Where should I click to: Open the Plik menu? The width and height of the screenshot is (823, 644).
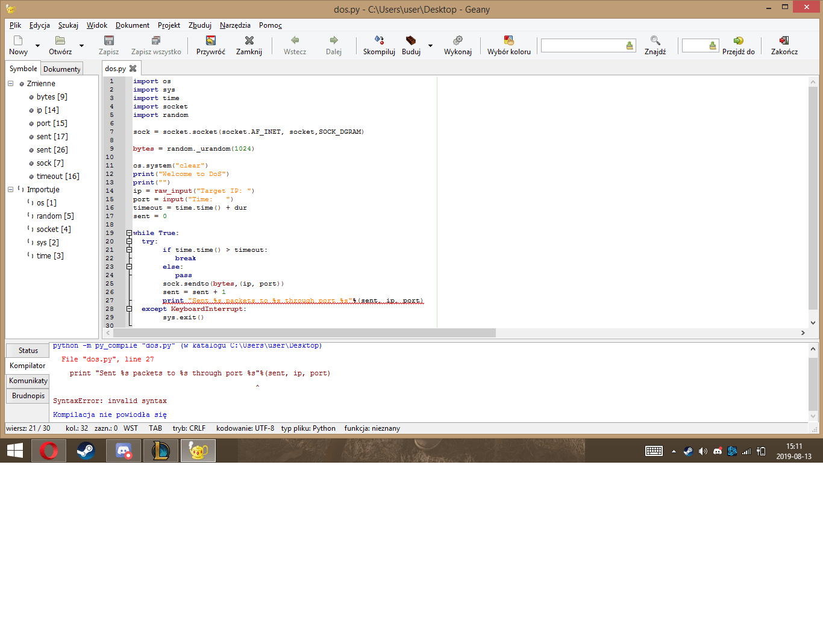pos(15,25)
